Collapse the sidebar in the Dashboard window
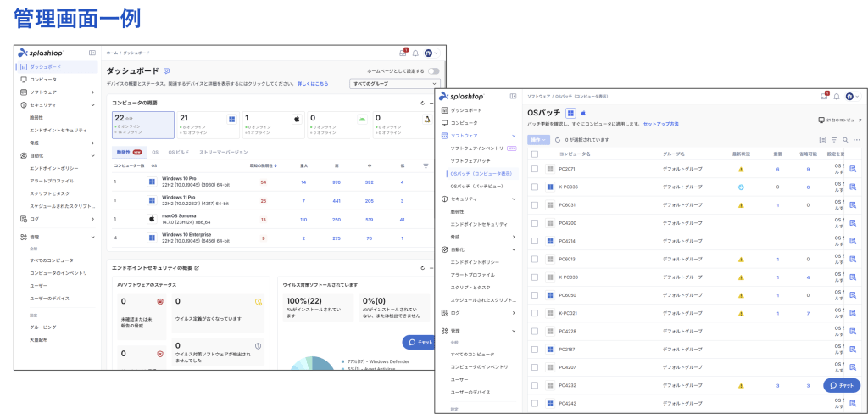The height and width of the screenshot is (414, 868). tap(92, 53)
